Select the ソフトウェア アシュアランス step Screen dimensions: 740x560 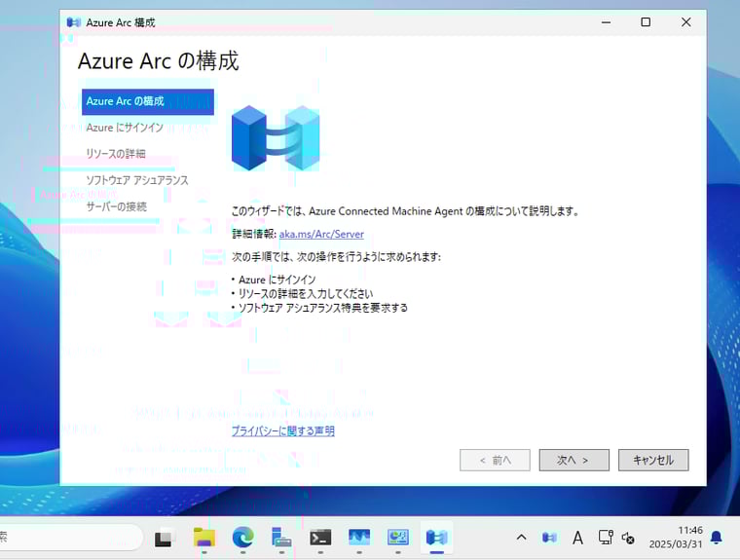[x=137, y=180]
